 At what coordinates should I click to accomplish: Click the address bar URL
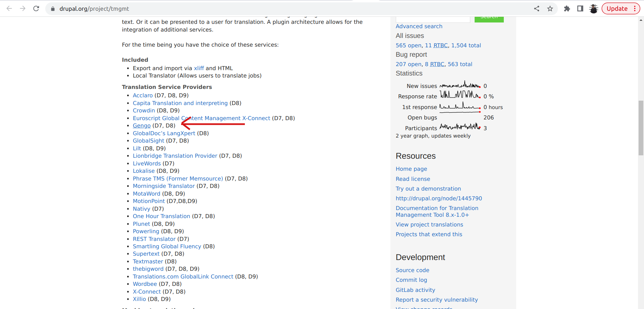click(x=94, y=9)
